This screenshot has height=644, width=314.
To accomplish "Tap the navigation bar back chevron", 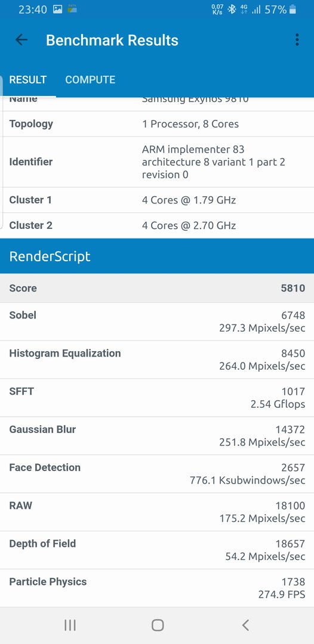I will [x=245, y=625].
